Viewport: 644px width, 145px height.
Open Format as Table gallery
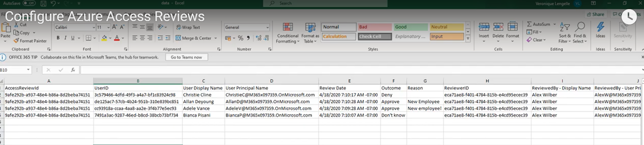(310, 33)
